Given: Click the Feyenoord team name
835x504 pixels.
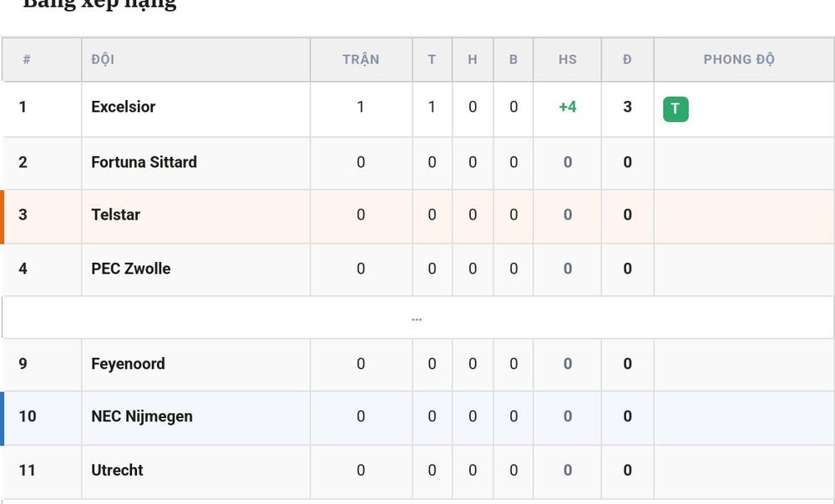Looking at the screenshot, I should tap(128, 364).
